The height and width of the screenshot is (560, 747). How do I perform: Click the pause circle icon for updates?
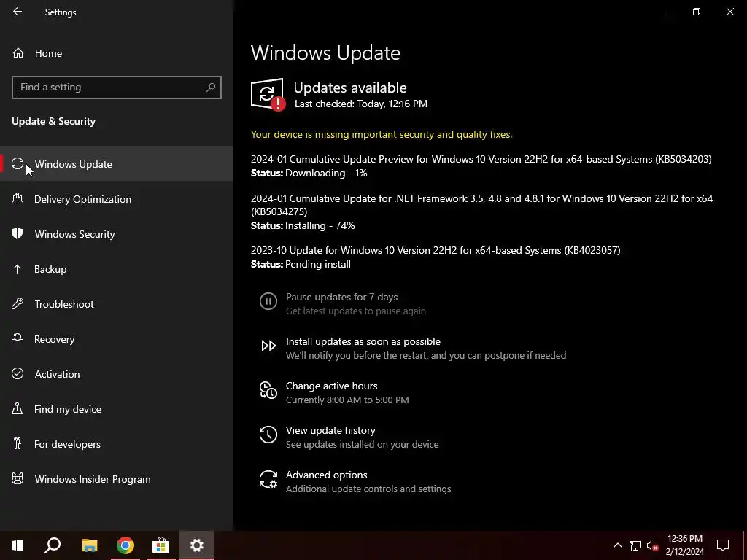(268, 301)
